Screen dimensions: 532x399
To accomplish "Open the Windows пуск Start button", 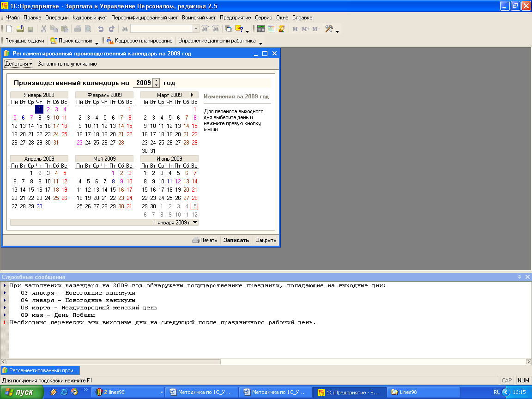I will [22, 392].
